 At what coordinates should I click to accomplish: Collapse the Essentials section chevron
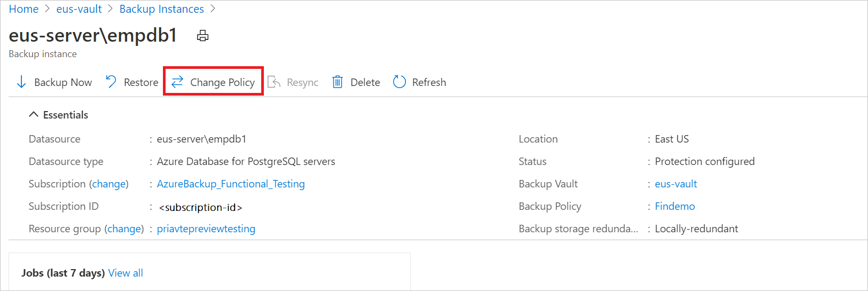[x=34, y=115]
